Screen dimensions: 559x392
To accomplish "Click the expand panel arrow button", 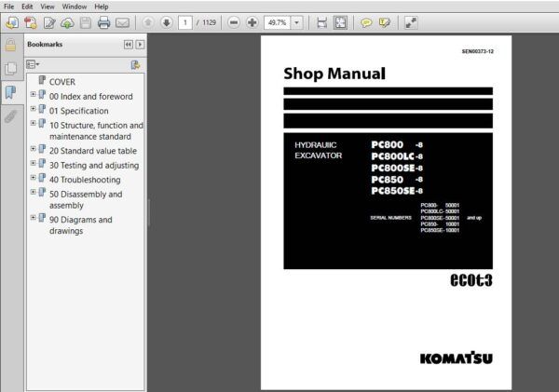I will click(x=140, y=44).
